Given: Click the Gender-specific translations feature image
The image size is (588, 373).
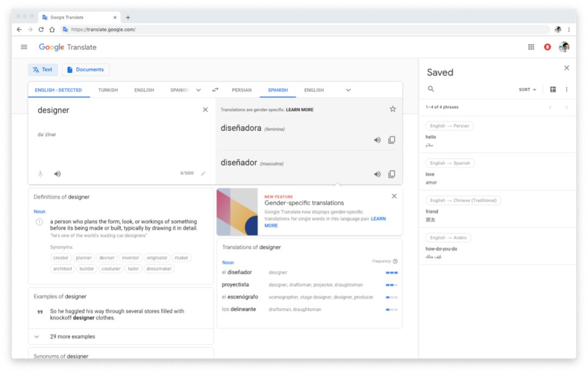Looking at the screenshot, I should pos(237,212).
